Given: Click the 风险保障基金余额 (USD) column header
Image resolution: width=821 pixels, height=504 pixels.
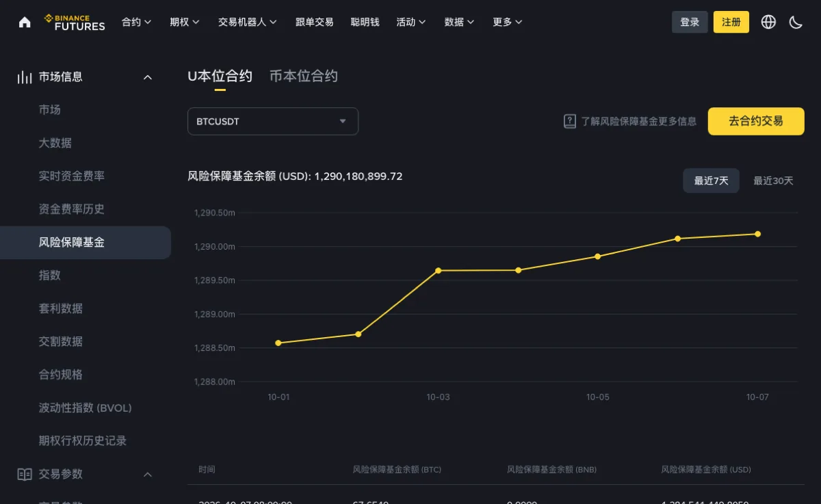Looking at the screenshot, I should click(x=706, y=470).
